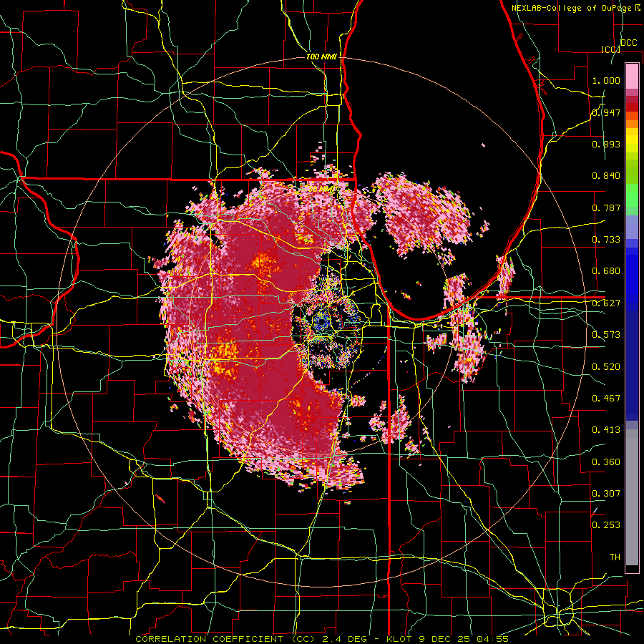This screenshot has height=644, width=644.
Task: Click the DCC label above the color bar
Action: [x=629, y=43]
